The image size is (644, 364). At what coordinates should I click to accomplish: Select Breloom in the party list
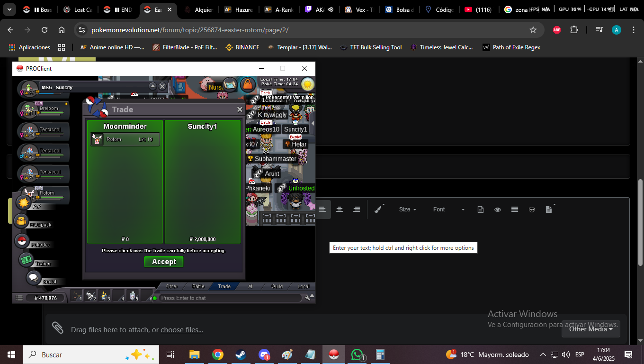pos(44,110)
